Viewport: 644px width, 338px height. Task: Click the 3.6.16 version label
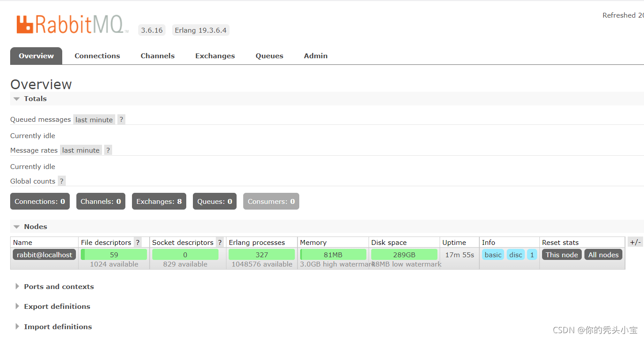[152, 30]
